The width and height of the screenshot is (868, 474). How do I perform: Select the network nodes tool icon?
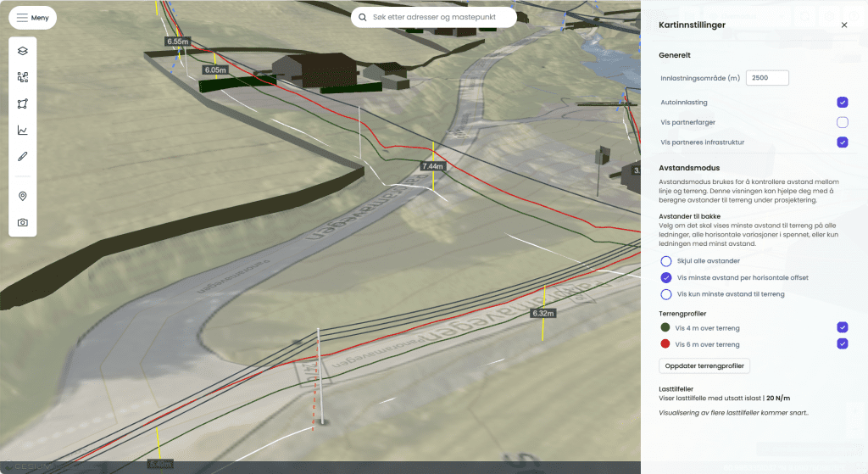pos(23,77)
